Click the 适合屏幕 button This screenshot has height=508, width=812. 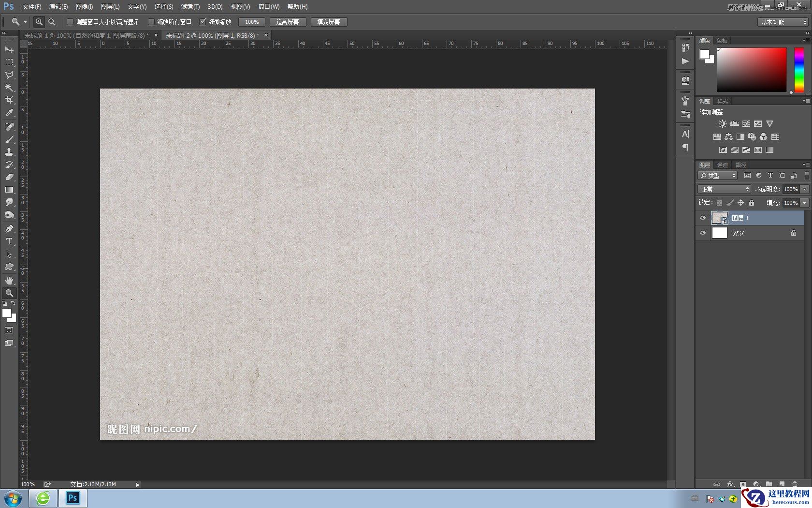(288, 22)
